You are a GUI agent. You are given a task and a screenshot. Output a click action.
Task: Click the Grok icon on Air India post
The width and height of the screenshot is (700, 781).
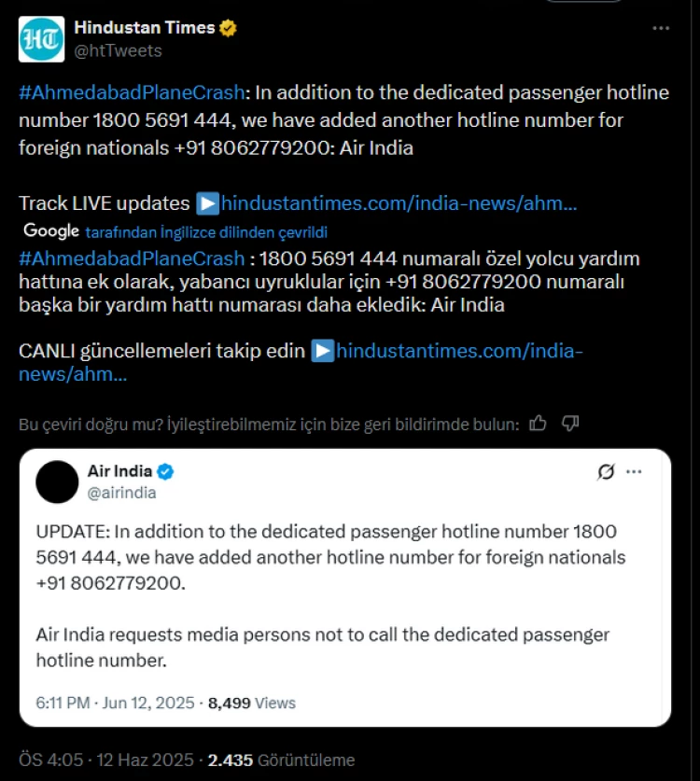click(x=606, y=472)
